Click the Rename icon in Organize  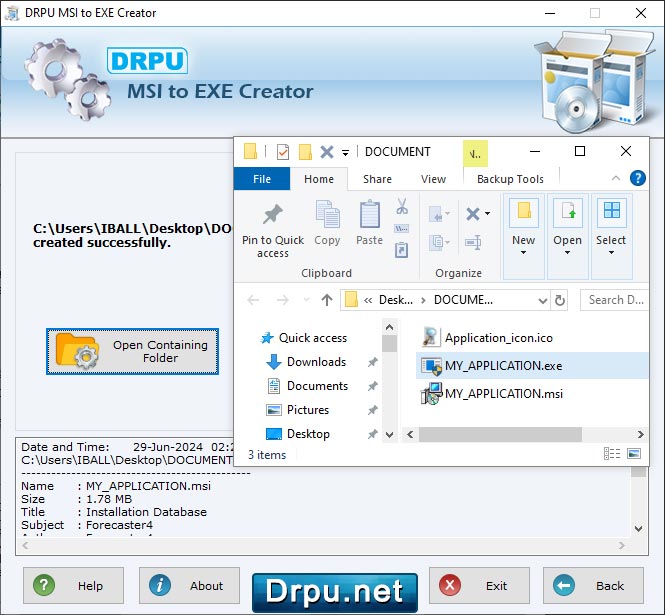473,242
